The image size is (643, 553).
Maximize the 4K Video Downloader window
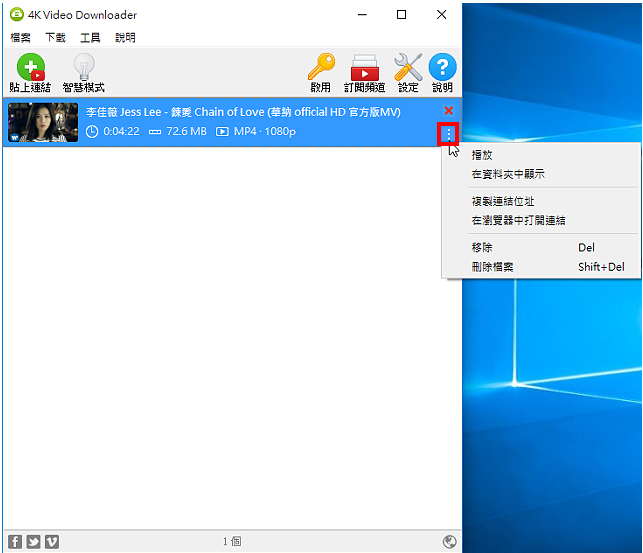click(x=401, y=15)
